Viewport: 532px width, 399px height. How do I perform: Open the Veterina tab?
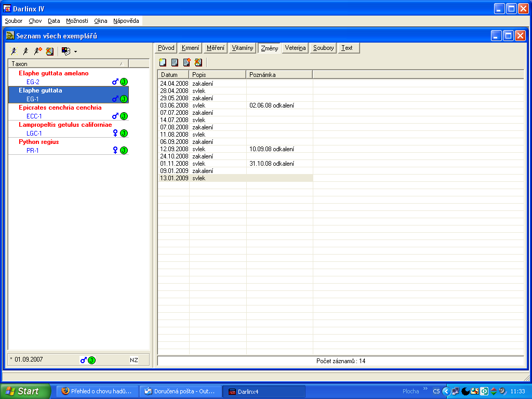coord(295,48)
